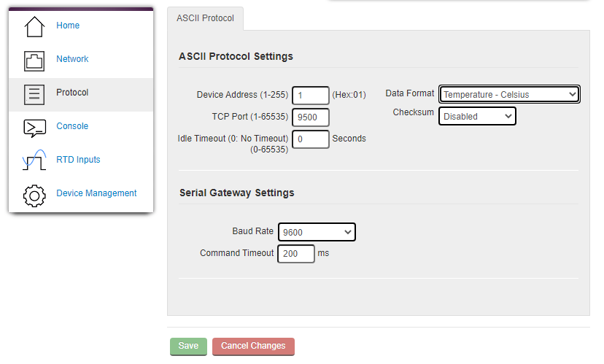Click the green Save button

[188, 346]
